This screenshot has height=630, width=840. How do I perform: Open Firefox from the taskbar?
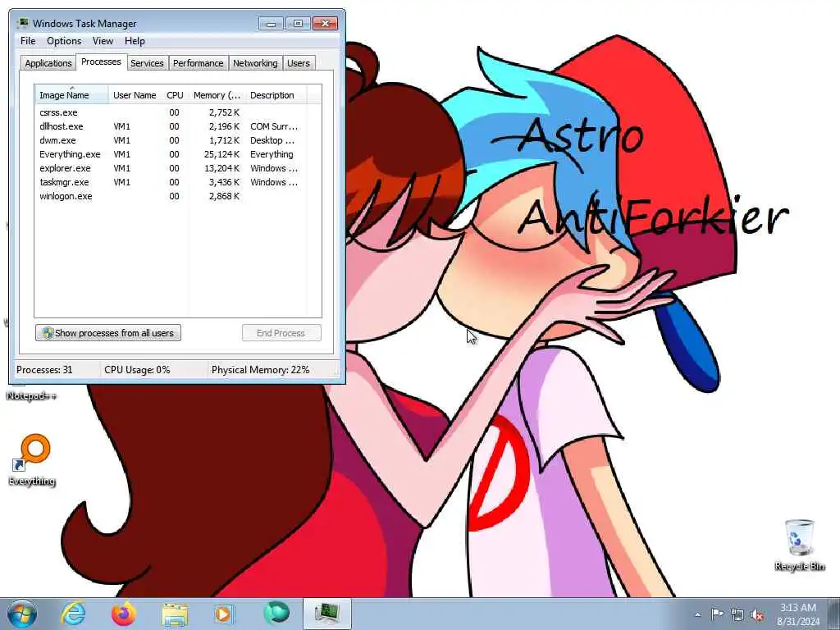pos(124,614)
